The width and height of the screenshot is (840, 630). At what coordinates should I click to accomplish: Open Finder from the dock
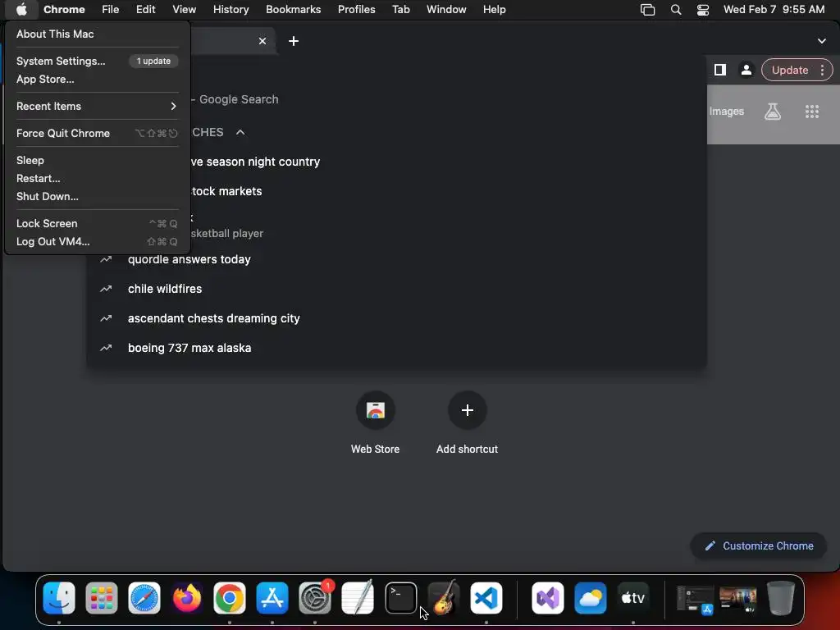[59, 598]
